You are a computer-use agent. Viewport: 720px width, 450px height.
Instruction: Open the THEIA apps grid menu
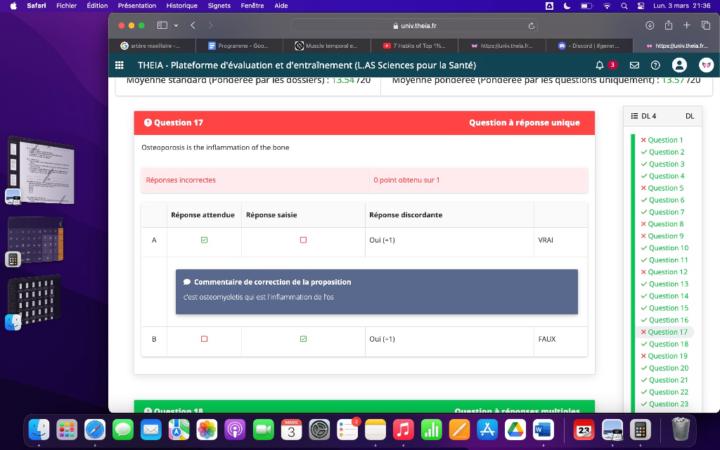[x=121, y=65]
